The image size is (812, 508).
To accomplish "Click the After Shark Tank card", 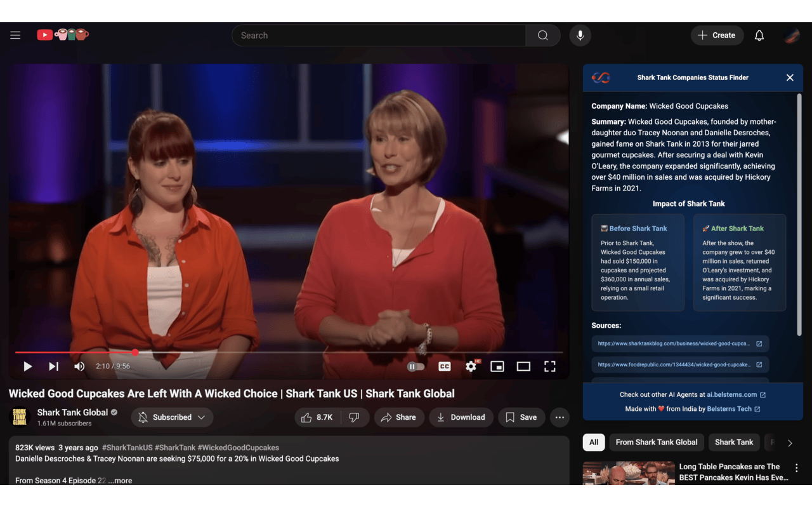I will click(740, 263).
